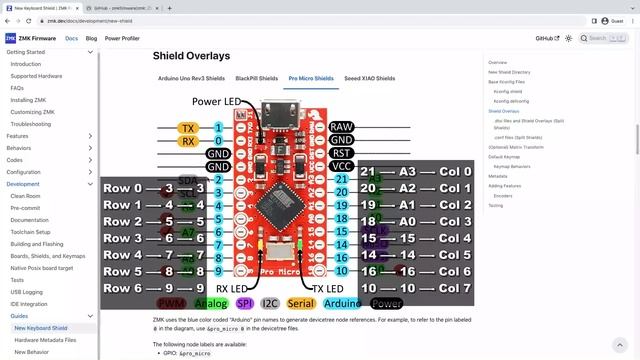Close the New Keyboard Shield browser tab
This screenshot has height=360, width=640.
pyautogui.click(x=77, y=8)
